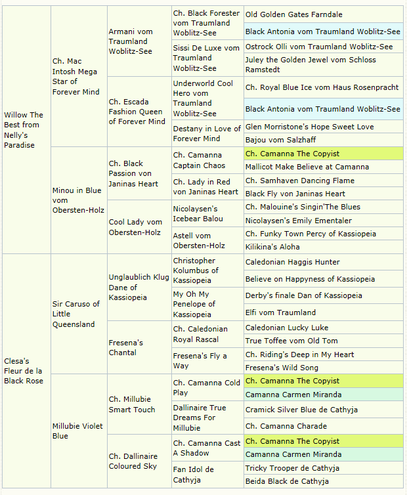Open Bajou vom Salzhaff
The width and height of the screenshot is (407, 495).
281,140
